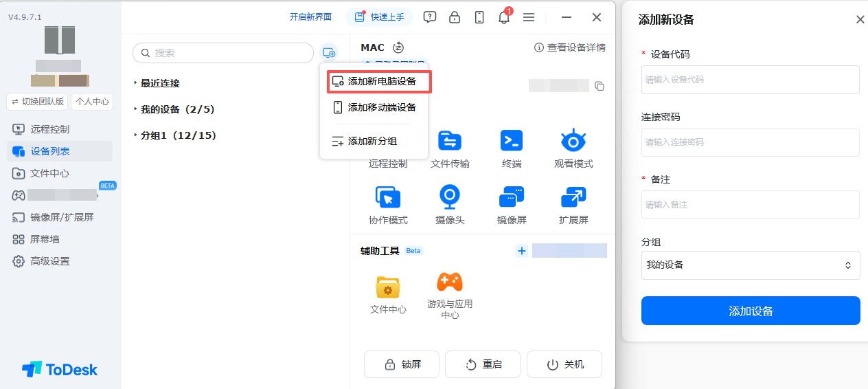Choose Add Mobile Device (添加移动端设备) menu item
Viewport: 868px width, 389px height.
tap(374, 107)
